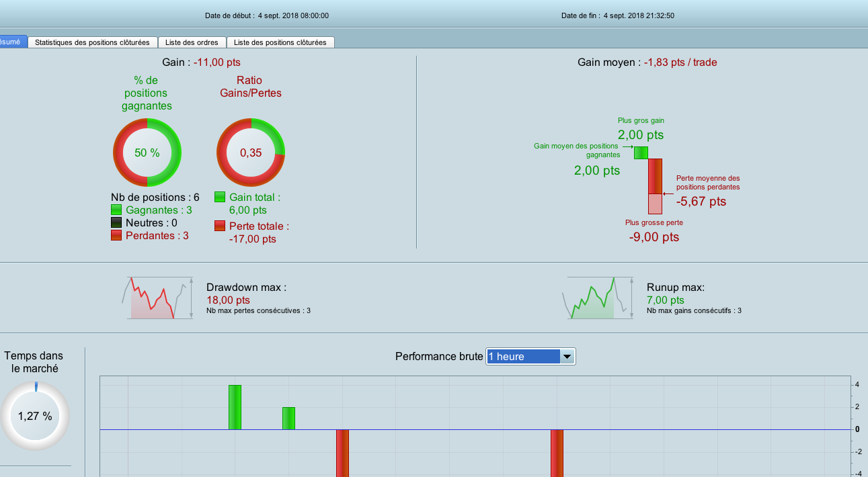
Task: Click the green Gagnantes legend square
Action: point(116,210)
